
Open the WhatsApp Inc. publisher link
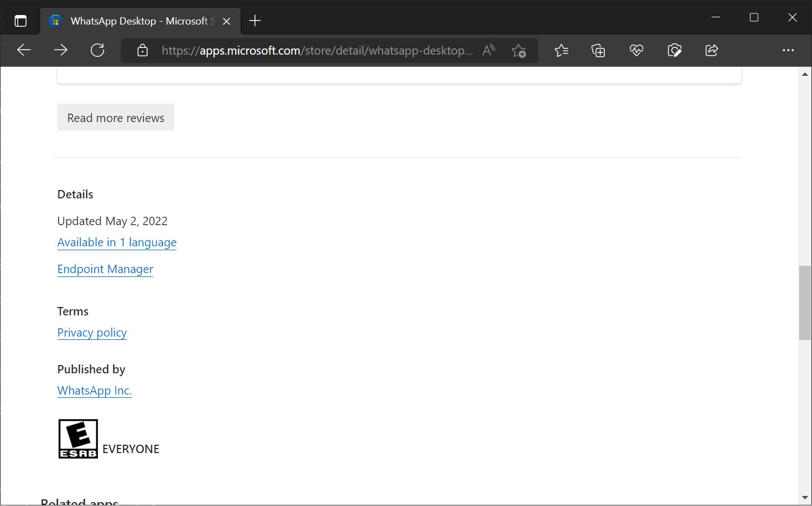click(95, 391)
